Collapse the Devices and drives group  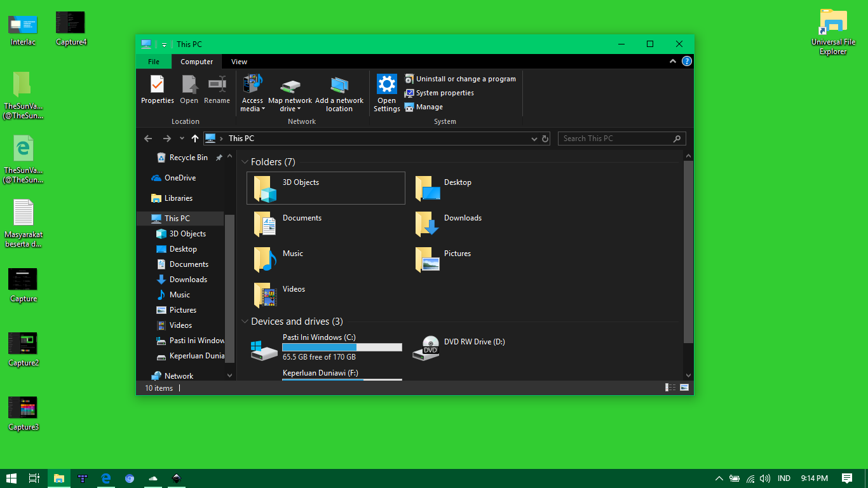tap(245, 322)
